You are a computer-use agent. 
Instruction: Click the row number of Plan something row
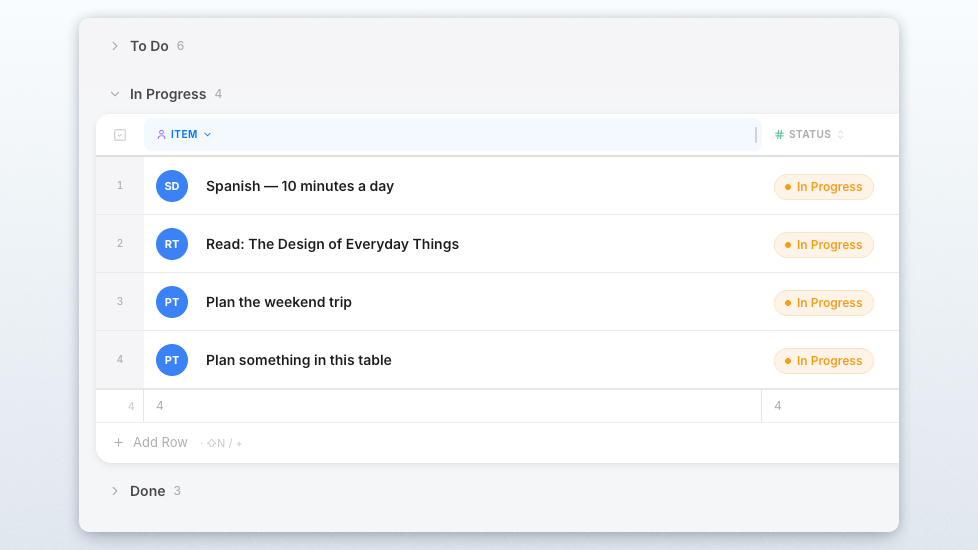(120, 359)
